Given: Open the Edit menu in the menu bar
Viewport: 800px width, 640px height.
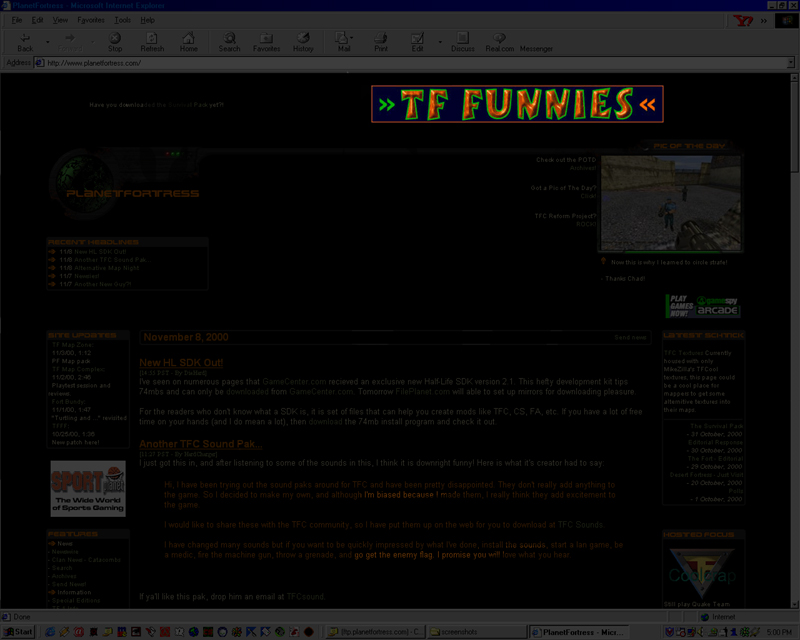Looking at the screenshot, I should click(37, 20).
